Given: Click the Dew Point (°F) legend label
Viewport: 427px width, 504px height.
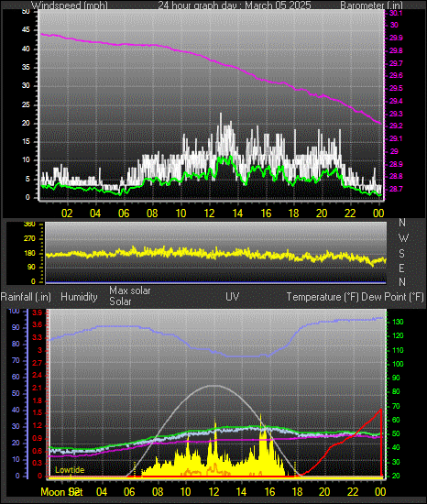Looking at the screenshot, I should [392, 297].
